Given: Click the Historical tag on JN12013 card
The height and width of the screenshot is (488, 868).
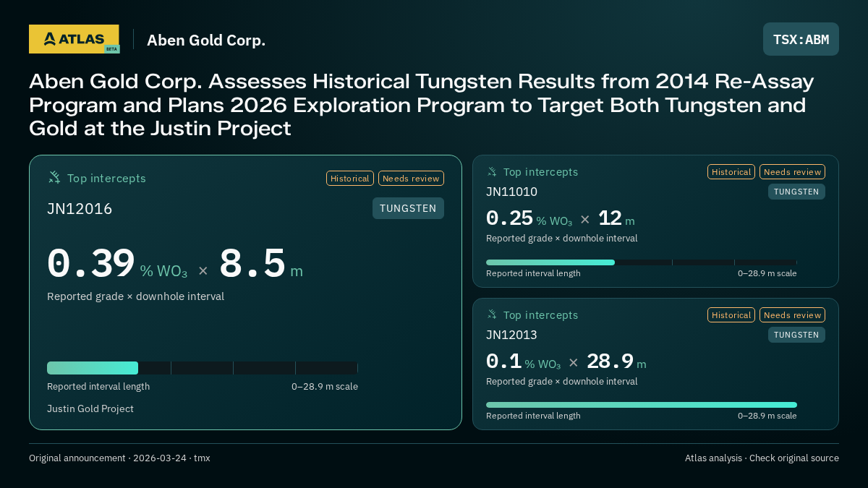Looking at the screenshot, I should click(731, 315).
